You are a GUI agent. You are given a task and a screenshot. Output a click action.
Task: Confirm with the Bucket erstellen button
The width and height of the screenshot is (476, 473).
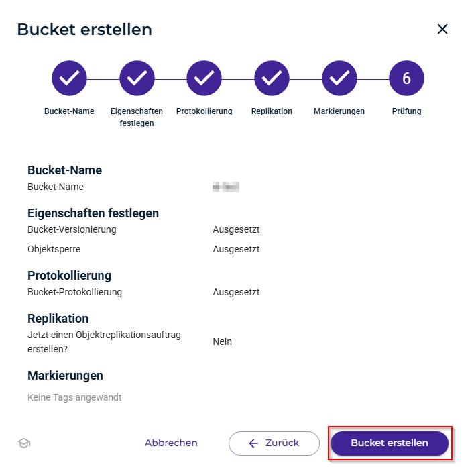(390, 443)
